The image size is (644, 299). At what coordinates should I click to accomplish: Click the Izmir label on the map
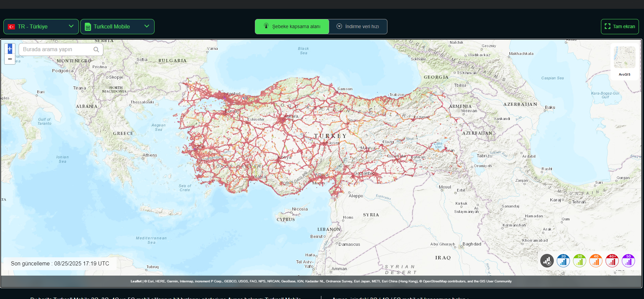coord(200,146)
